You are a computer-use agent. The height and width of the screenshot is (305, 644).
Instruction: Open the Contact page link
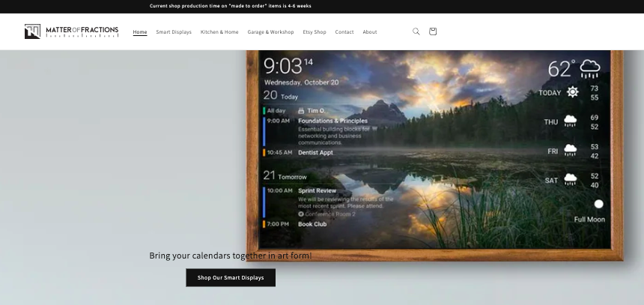(x=344, y=32)
